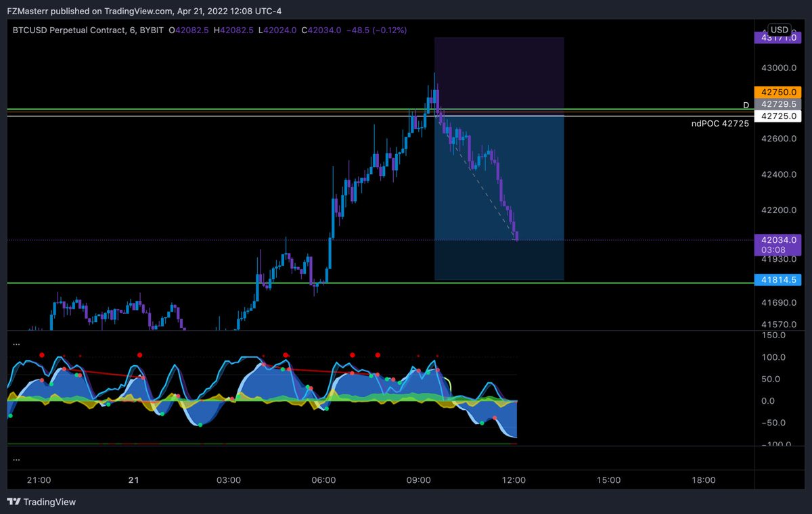This screenshot has height=514, width=812.
Task: Select the blue 41814.5 price label
Action: point(778,279)
